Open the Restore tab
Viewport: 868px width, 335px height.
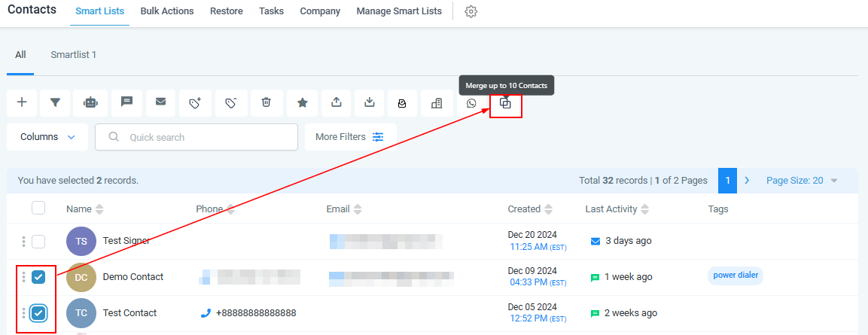[x=227, y=11]
